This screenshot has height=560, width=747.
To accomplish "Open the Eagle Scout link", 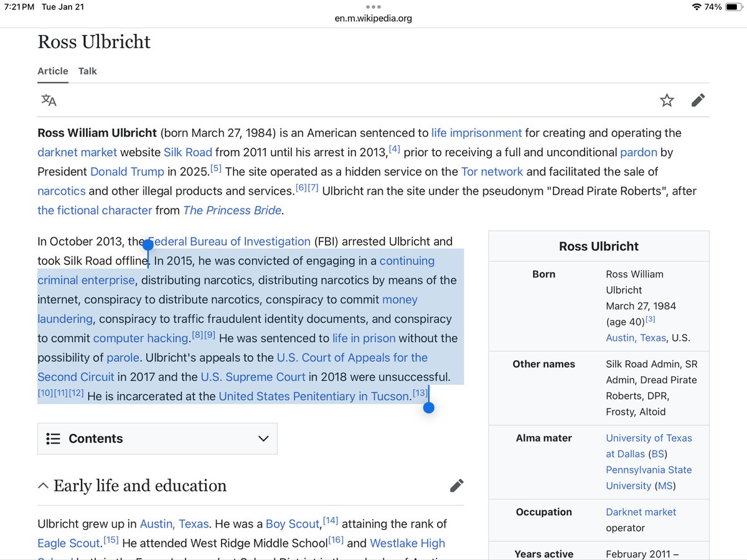I will click(68, 543).
